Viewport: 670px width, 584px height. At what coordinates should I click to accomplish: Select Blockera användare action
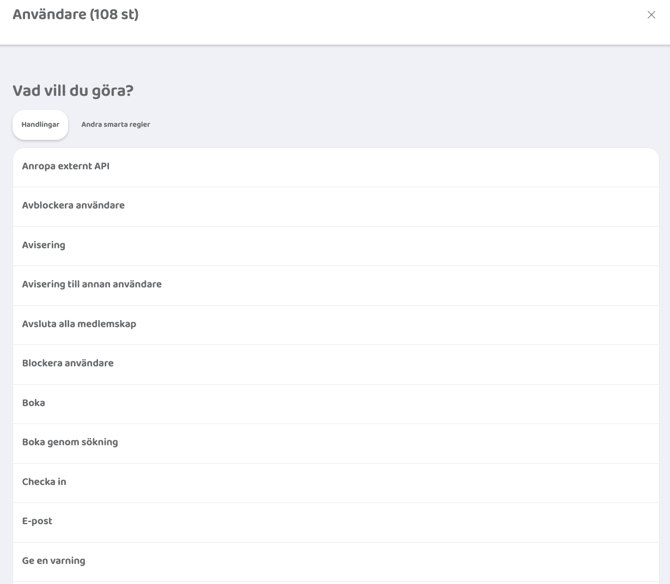click(x=68, y=364)
